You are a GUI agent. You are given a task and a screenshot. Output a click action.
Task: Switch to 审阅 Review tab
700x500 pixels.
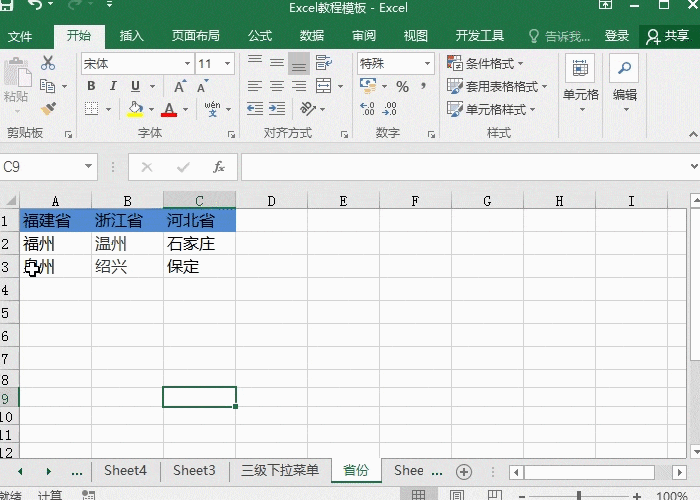(364, 36)
